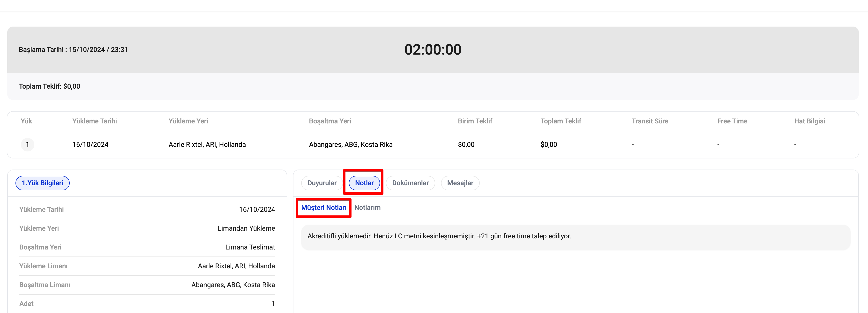The height and width of the screenshot is (313, 868).
Task: Click the 1.Yük Bilgileri pill button
Action: (43, 183)
